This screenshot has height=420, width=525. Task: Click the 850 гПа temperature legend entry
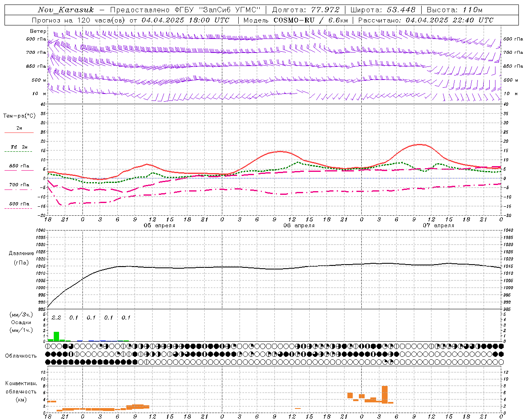pos(19,166)
